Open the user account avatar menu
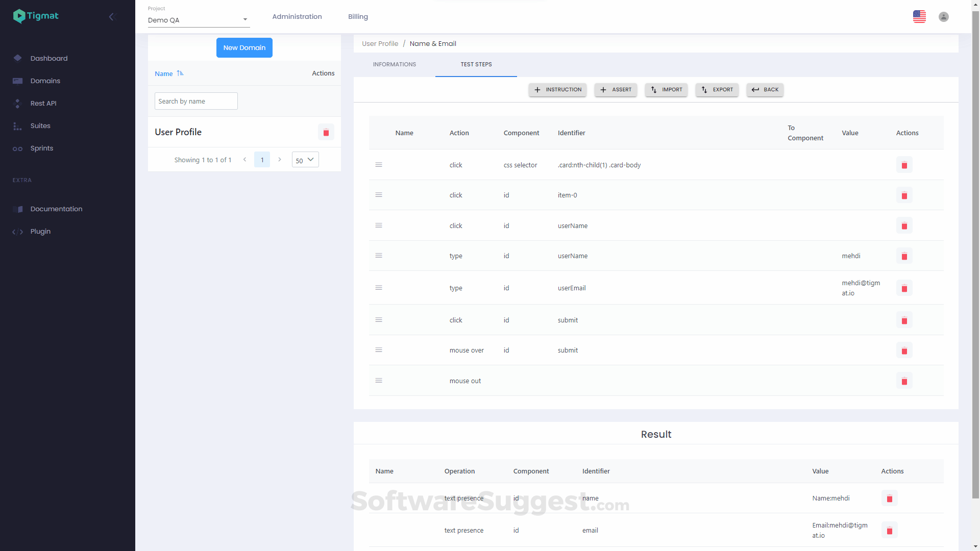980x551 pixels. (x=943, y=17)
